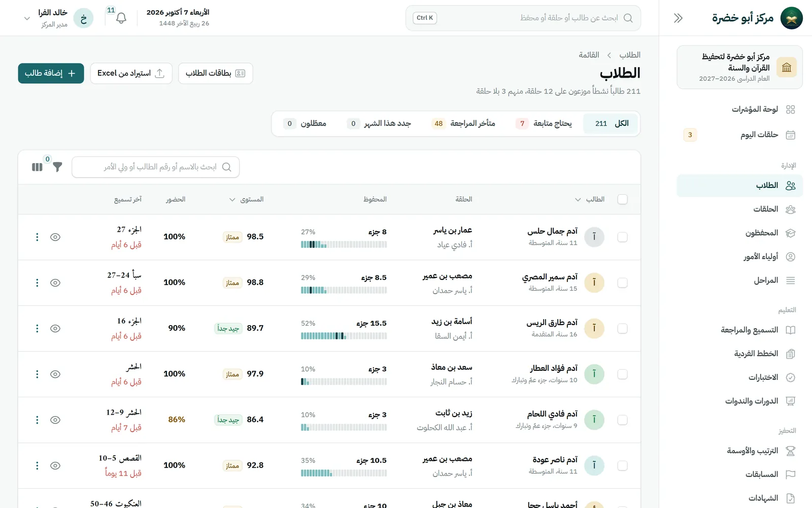
Task: Click the بطاقات الطلاب button
Action: 216,73
